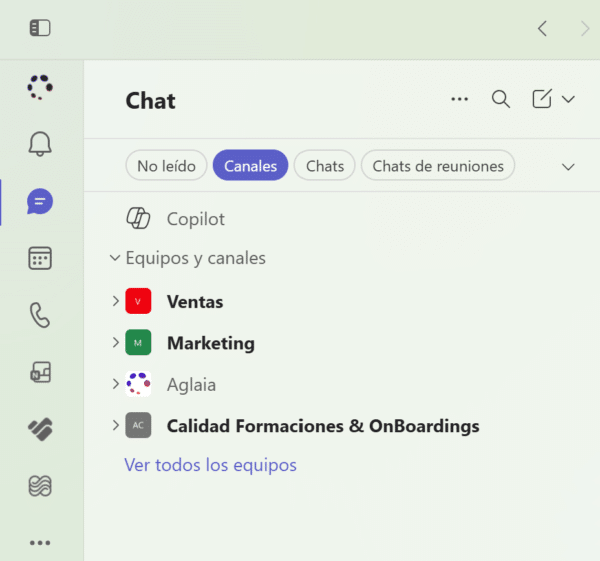Open the new chat options dropdown arrow

pos(568,99)
